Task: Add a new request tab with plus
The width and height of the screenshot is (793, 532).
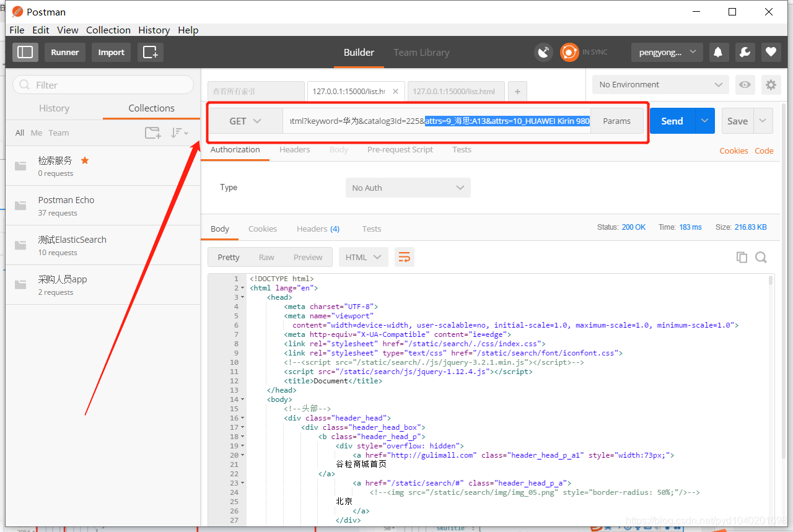Action: [517, 91]
